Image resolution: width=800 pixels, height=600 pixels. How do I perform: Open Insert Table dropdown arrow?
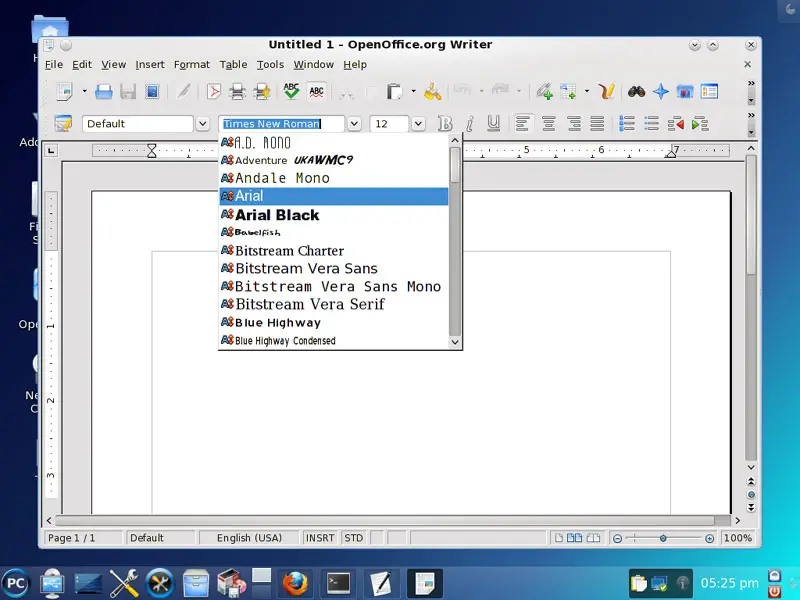click(587, 92)
